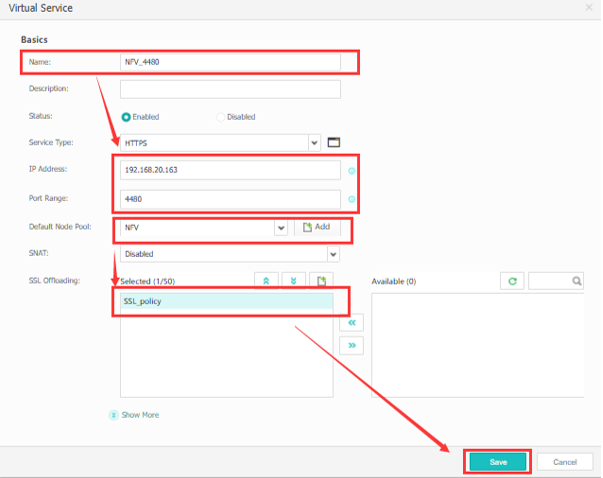
Task: Move policy left into Selected list
Action: point(351,323)
